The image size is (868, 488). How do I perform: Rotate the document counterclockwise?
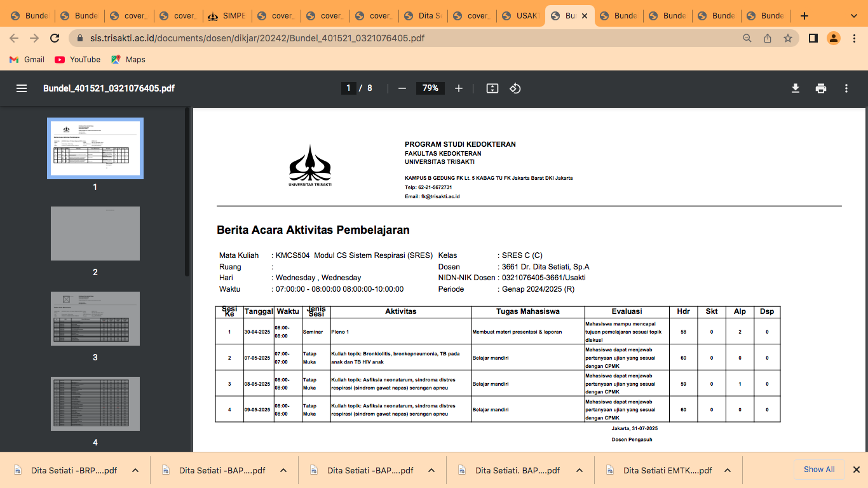click(x=515, y=88)
